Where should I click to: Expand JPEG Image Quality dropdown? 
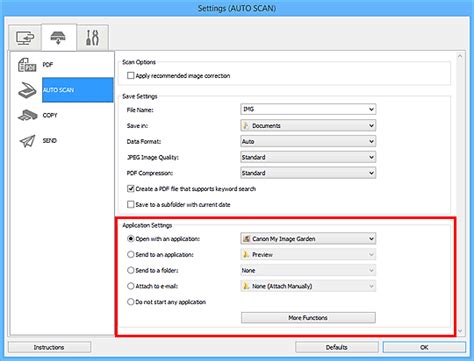(x=308, y=157)
